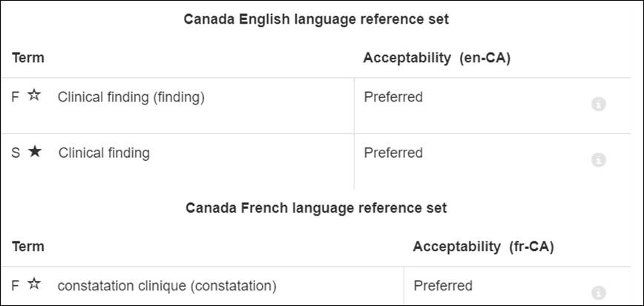The width and height of the screenshot is (644, 306).
Task: Click the F type marker for Clinical finding (finding)
Action: 15,98
